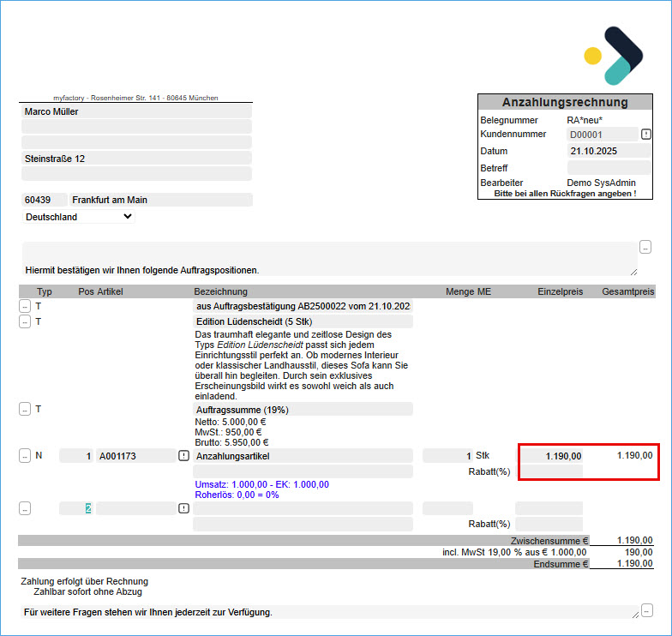Click the info icon in empty position 2 row

[x=183, y=508]
